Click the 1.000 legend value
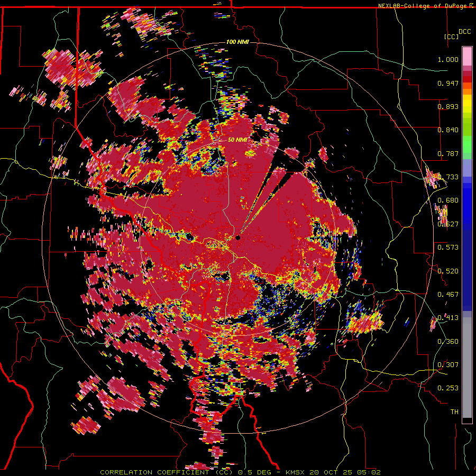476x476 pixels. click(x=448, y=59)
